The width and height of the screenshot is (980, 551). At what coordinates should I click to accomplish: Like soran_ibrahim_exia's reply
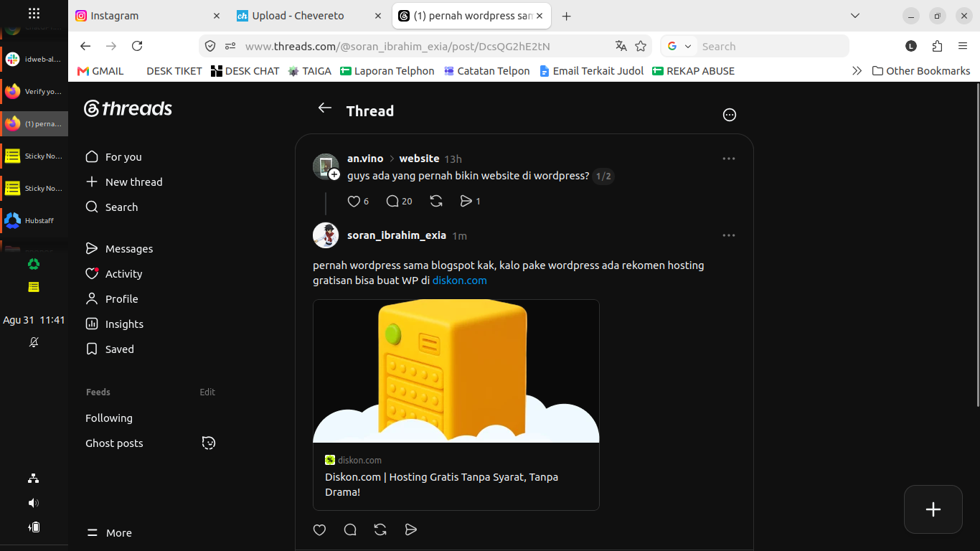320,529
